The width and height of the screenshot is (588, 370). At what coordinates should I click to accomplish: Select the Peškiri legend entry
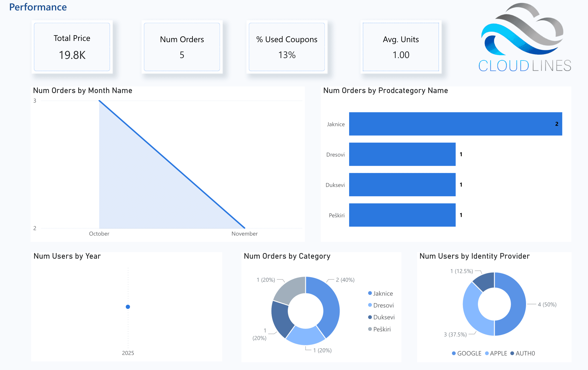tap(382, 329)
